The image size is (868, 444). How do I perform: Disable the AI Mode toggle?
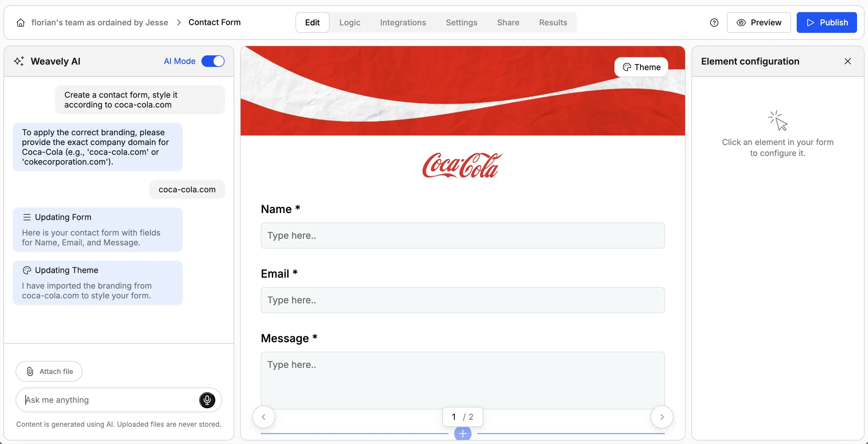point(213,61)
